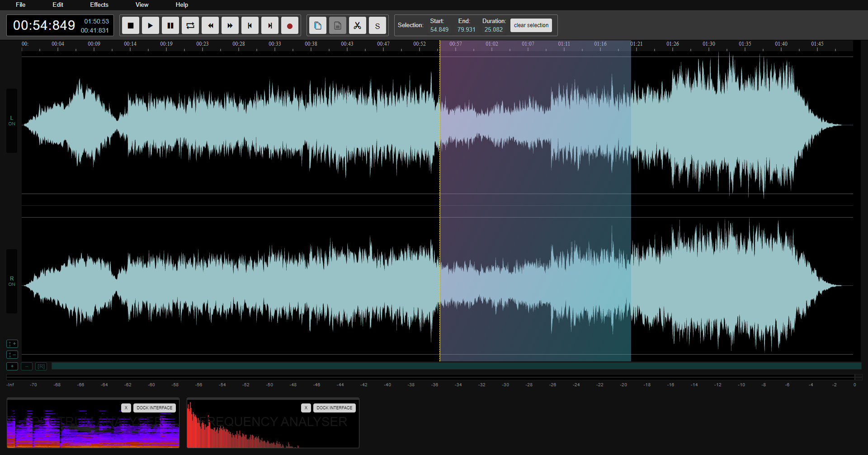
Task: Click the fast forward button
Action: [230, 25]
